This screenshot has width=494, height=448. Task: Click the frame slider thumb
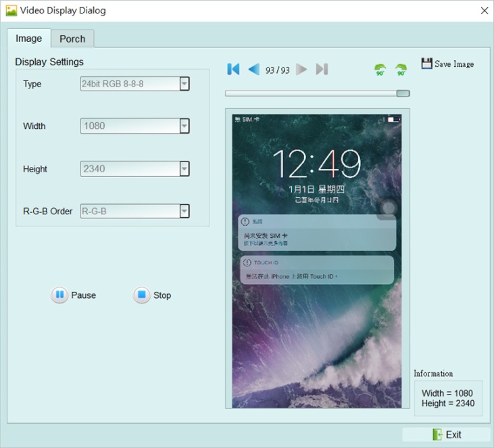pyautogui.click(x=403, y=93)
